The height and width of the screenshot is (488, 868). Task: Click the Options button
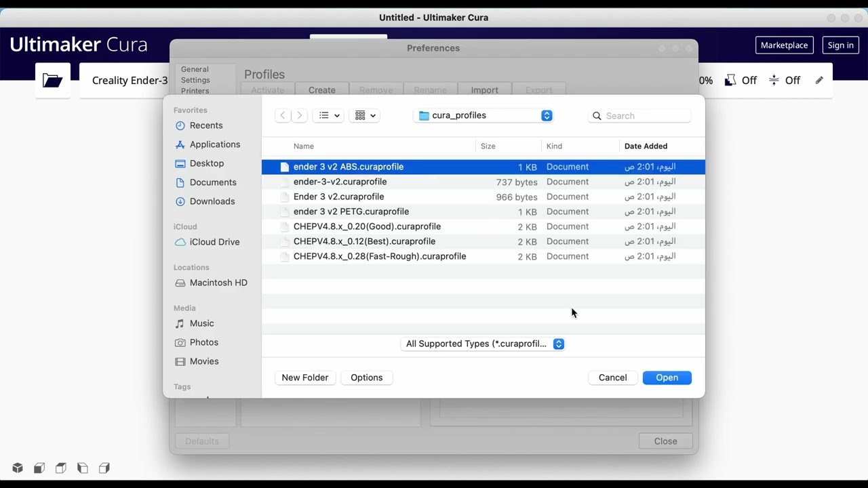coord(366,378)
